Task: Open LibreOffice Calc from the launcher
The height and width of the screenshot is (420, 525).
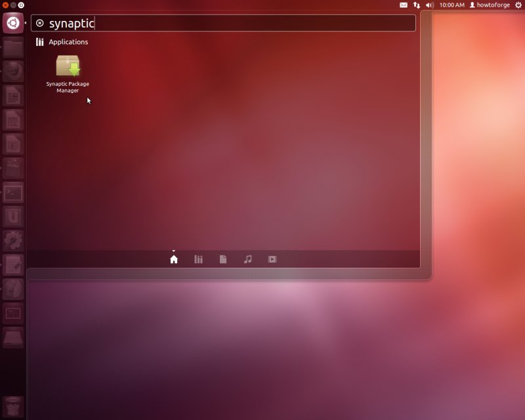Action: point(13,120)
